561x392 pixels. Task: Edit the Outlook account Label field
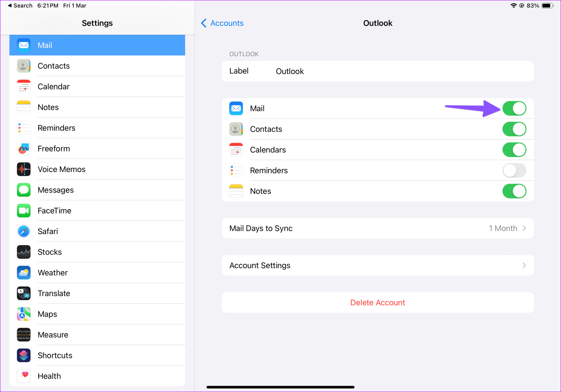coord(290,71)
